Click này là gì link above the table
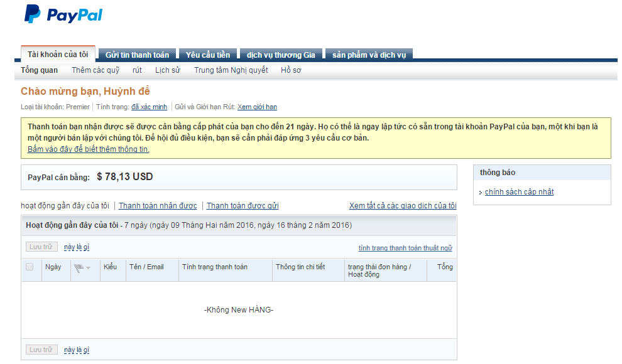 click(x=77, y=247)
